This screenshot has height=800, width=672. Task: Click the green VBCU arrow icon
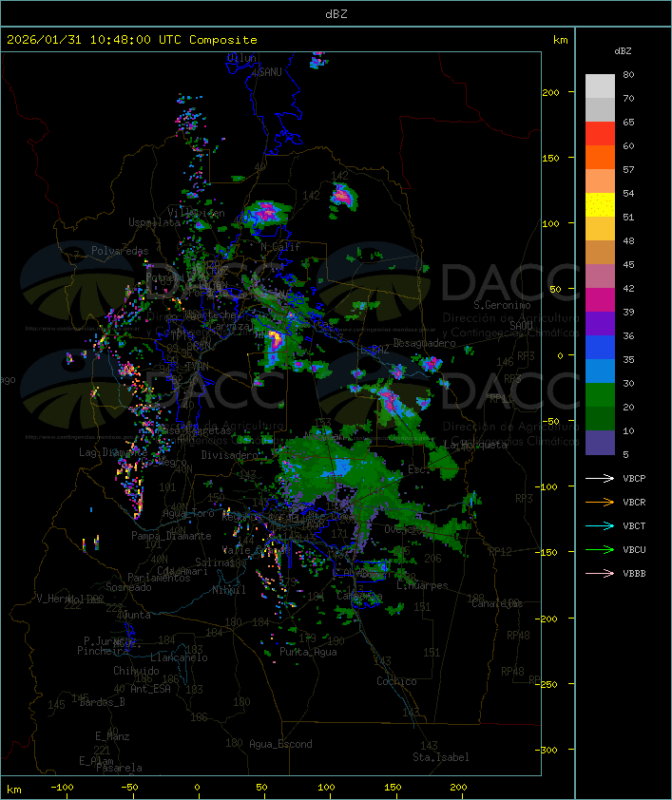pos(601,550)
